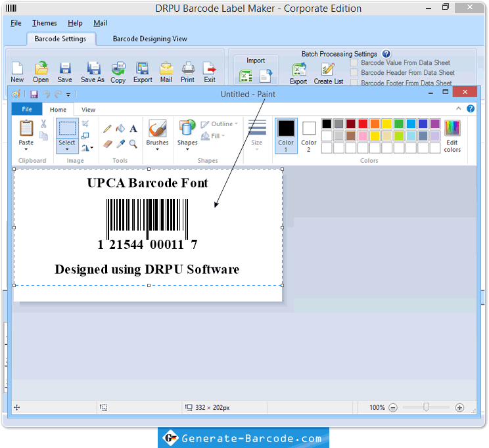This screenshot has height=448, width=489.
Task: Open the Rotate dropdown in Paint
Action: pos(92,148)
